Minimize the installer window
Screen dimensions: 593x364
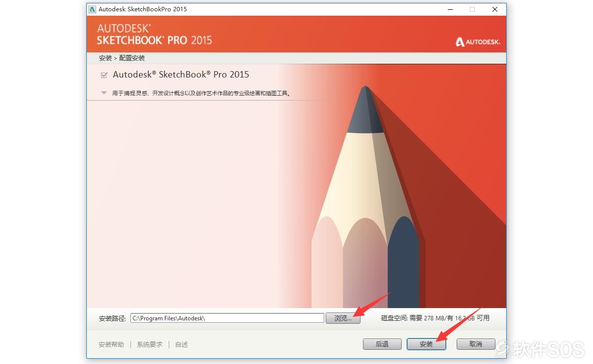coord(450,9)
